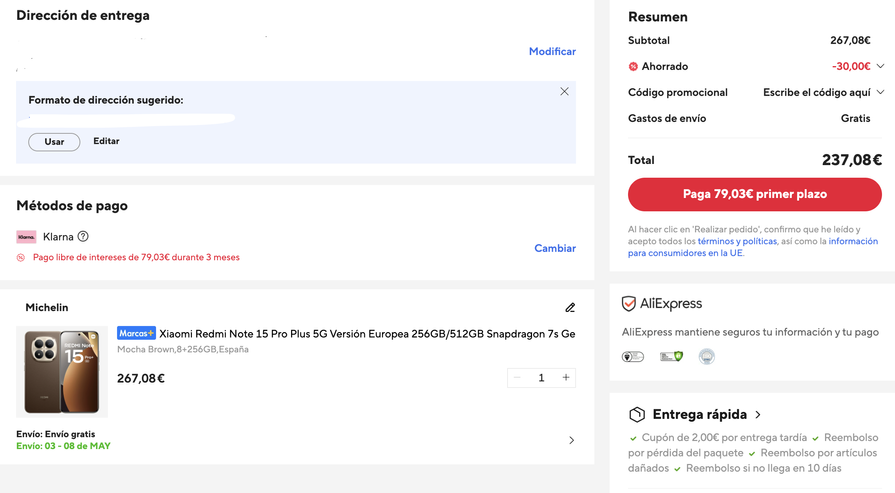This screenshot has height=493, width=895.
Task: Click the Entrega rápida heading
Action: coord(699,414)
